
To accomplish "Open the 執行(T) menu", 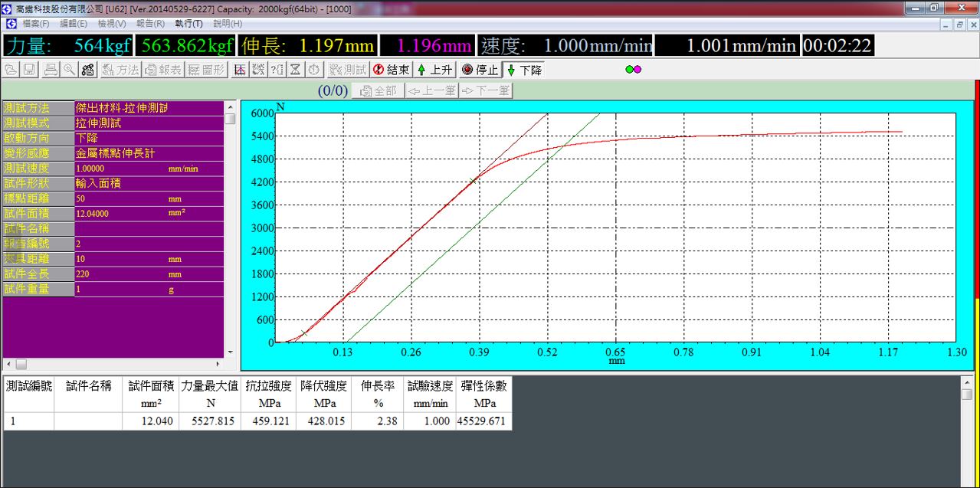I will coord(187,23).
